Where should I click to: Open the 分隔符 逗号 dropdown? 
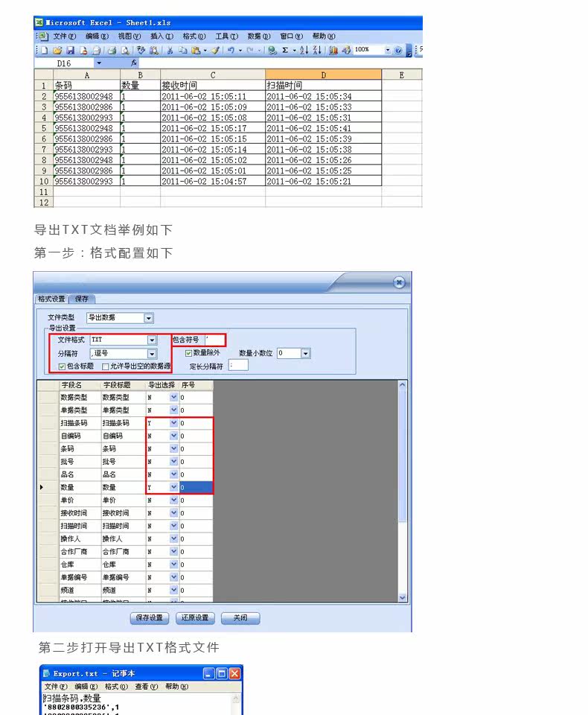[x=152, y=353]
